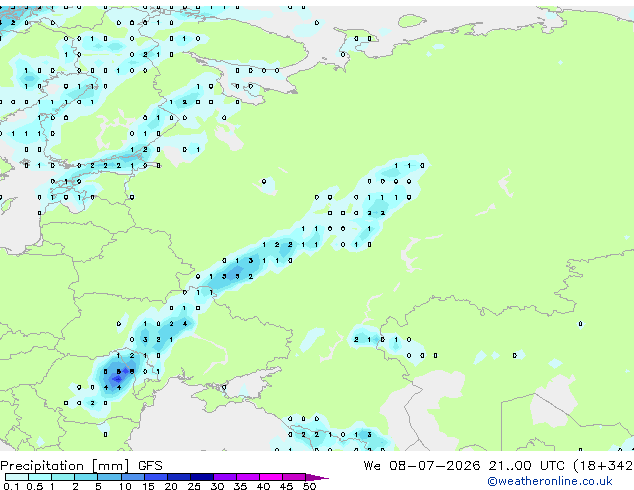Select the legend swatch between 40 and 45

click(271, 477)
